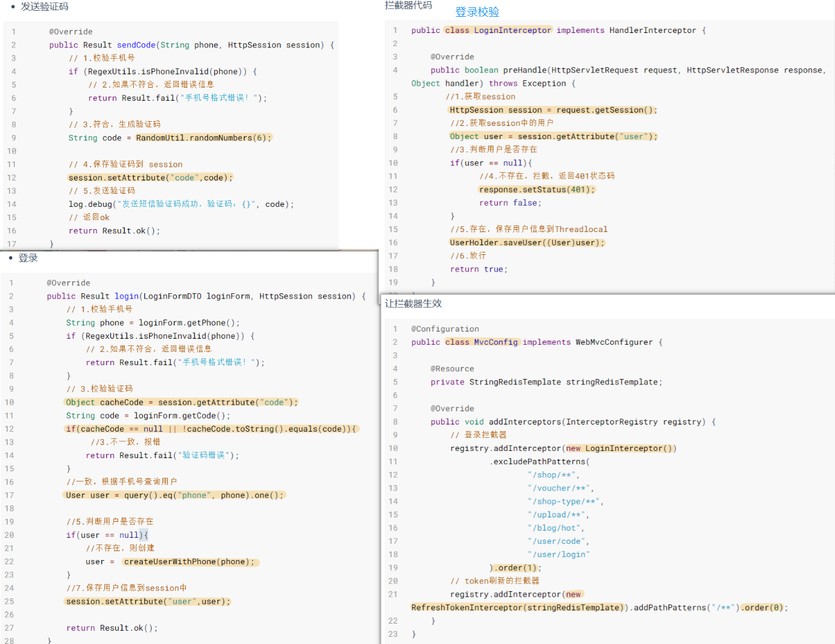Viewport: 835px width, 644px height.
Task: Select highlighted class LoginInterceptor text
Action: tap(498, 31)
